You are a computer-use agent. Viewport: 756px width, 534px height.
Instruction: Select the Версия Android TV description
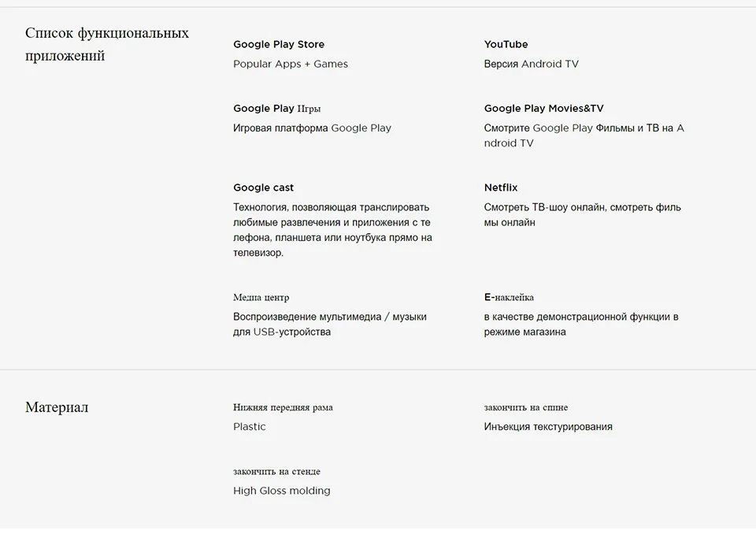[x=531, y=64]
